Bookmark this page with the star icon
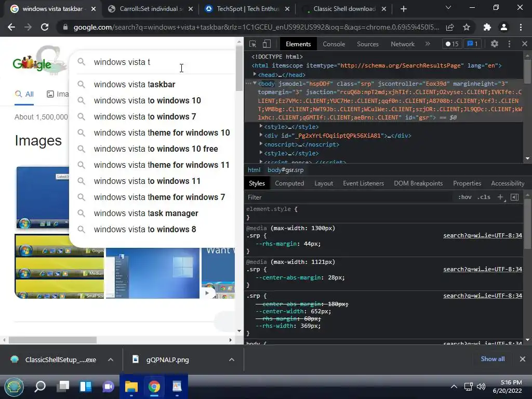532x399 pixels. pos(467,27)
